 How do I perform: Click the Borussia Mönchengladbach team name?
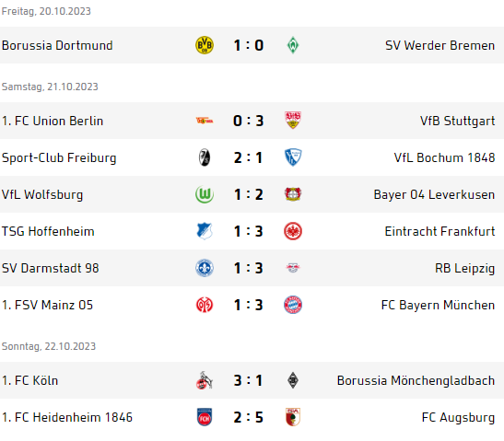(x=416, y=380)
